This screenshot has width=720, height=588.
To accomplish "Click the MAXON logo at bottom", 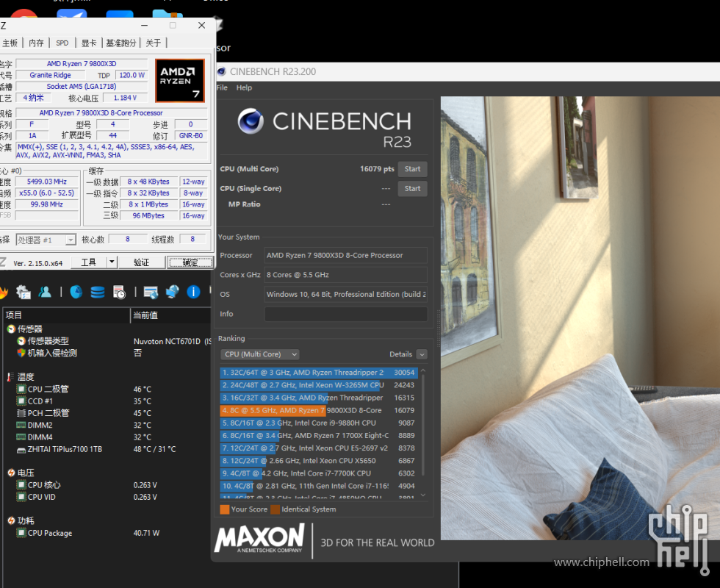I will click(x=259, y=538).
